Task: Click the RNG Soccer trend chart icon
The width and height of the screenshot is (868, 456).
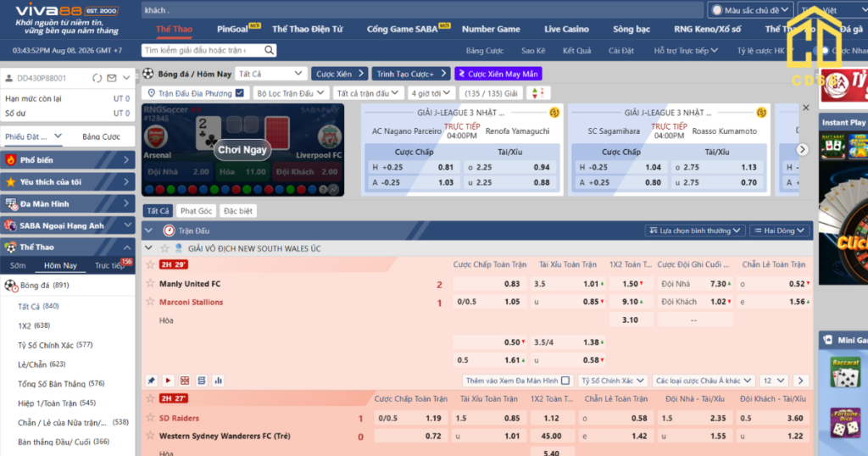Action: pyautogui.click(x=334, y=189)
